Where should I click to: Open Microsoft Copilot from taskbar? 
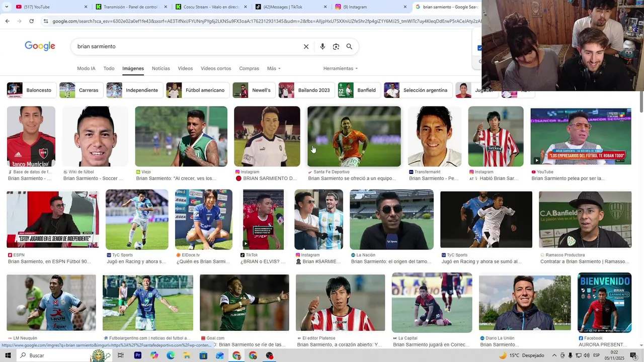154,355
